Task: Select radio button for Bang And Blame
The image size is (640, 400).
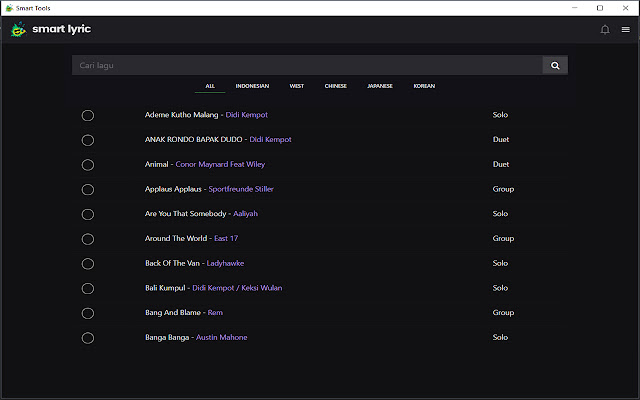Action: pos(88,313)
